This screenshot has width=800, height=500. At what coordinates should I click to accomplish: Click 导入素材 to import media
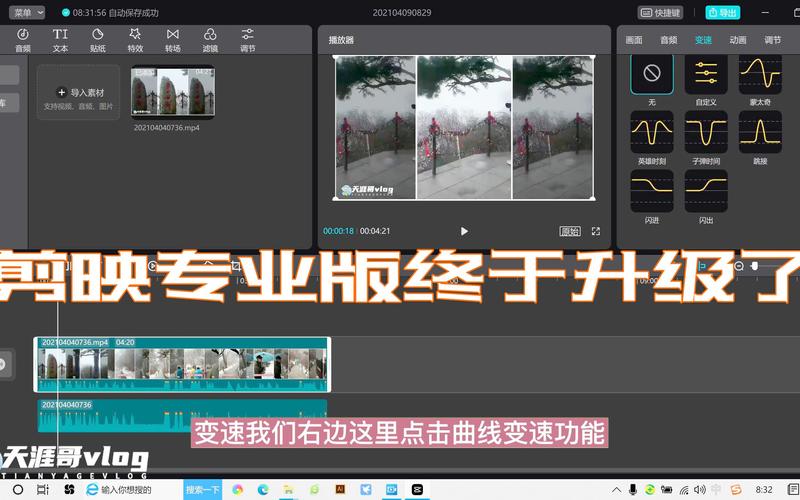coord(79,93)
